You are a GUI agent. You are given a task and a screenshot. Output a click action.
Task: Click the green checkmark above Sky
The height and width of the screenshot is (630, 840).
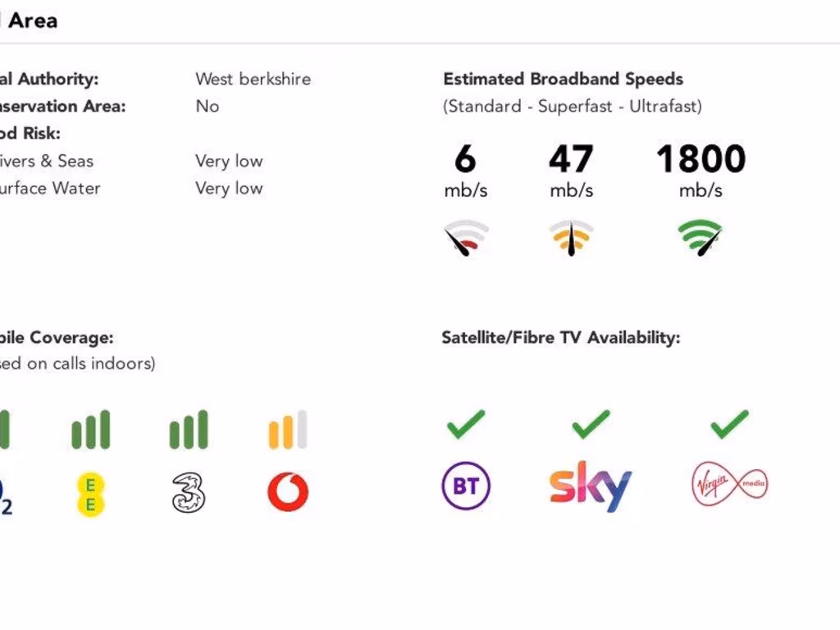click(x=591, y=424)
